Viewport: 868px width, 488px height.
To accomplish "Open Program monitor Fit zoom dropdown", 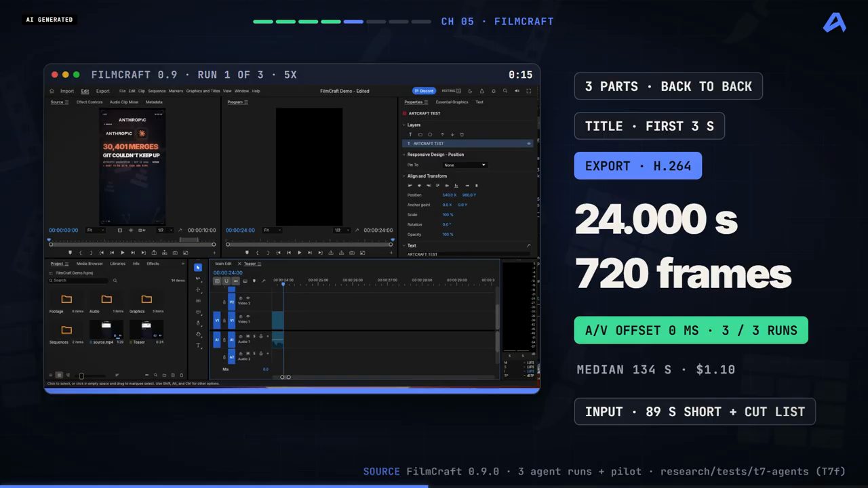I will tap(272, 230).
